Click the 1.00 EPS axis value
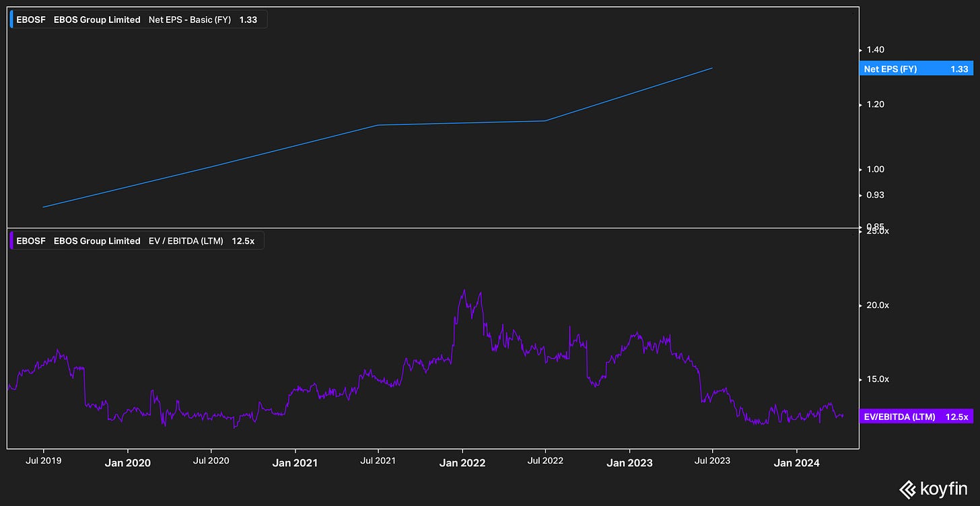The width and height of the screenshot is (980, 506). (876, 169)
